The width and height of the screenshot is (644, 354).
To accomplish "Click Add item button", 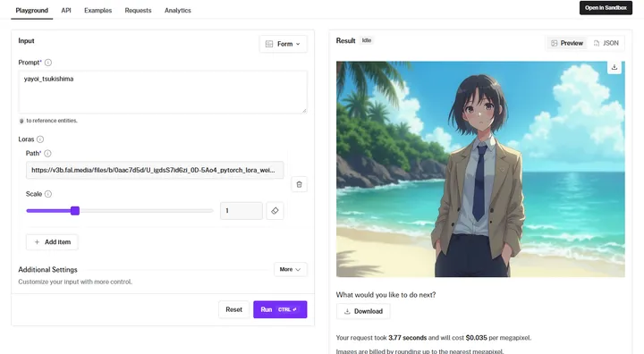I will tap(52, 242).
